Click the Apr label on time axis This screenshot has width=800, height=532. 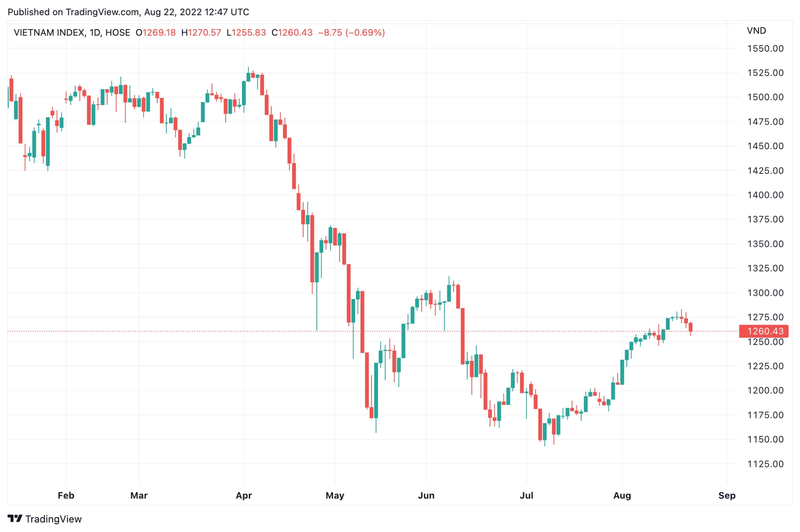pos(244,495)
